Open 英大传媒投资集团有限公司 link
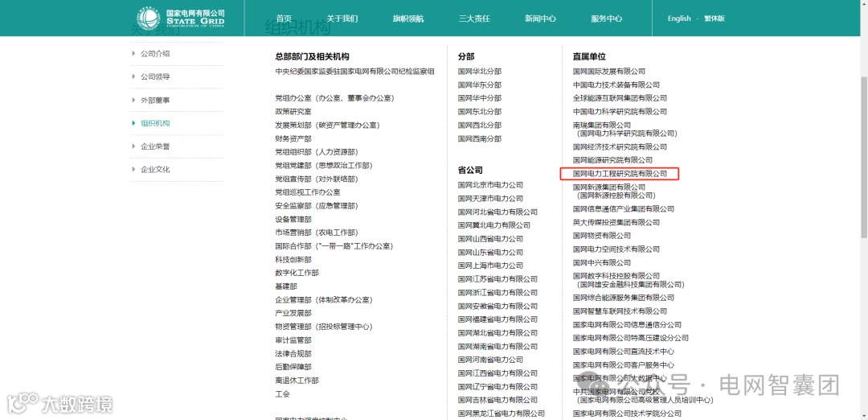This screenshot has height=420, width=868. 616,222
